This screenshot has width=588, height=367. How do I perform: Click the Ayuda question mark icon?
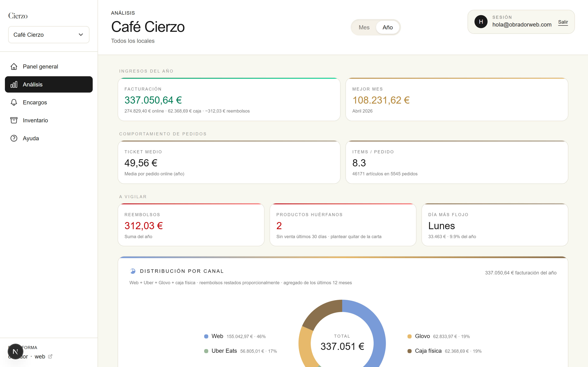(x=14, y=138)
